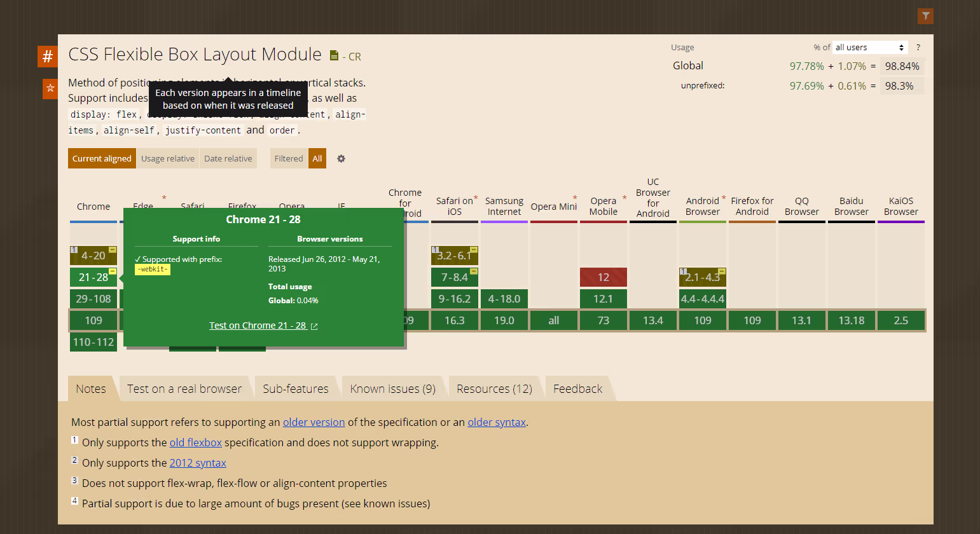
Task: Open the 'Resources (12)' tab
Action: [494, 388]
